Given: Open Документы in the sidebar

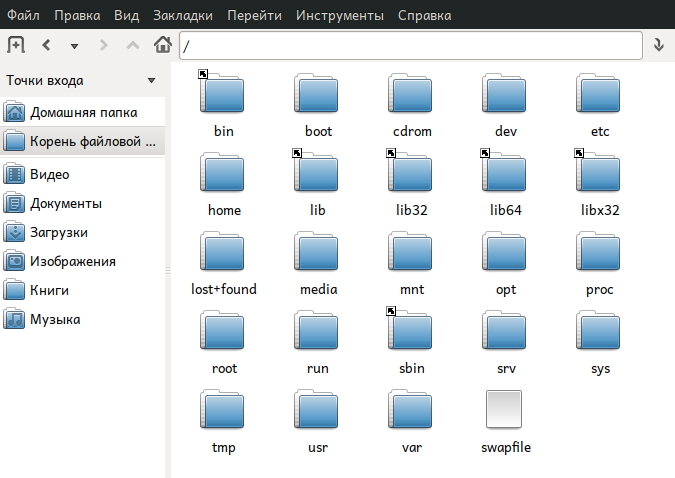Looking at the screenshot, I should (83, 203).
